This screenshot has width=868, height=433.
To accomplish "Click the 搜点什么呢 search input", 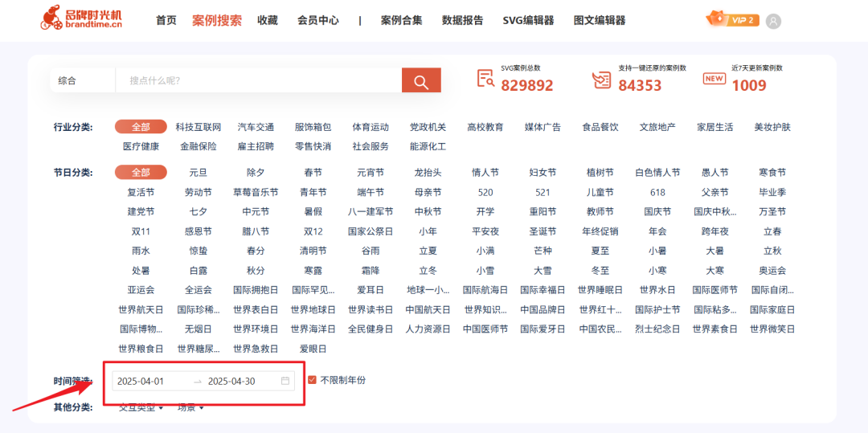I will pyautogui.click(x=259, y=81).
